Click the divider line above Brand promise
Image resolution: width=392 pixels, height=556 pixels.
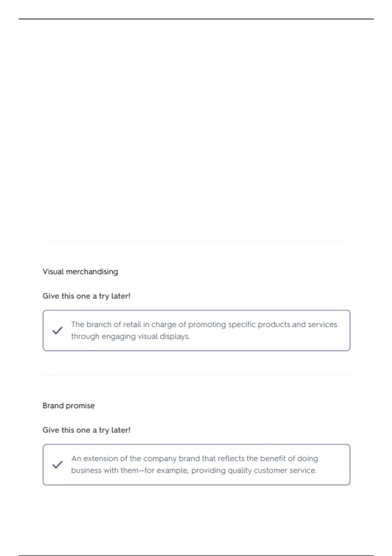tap(196, 375)
